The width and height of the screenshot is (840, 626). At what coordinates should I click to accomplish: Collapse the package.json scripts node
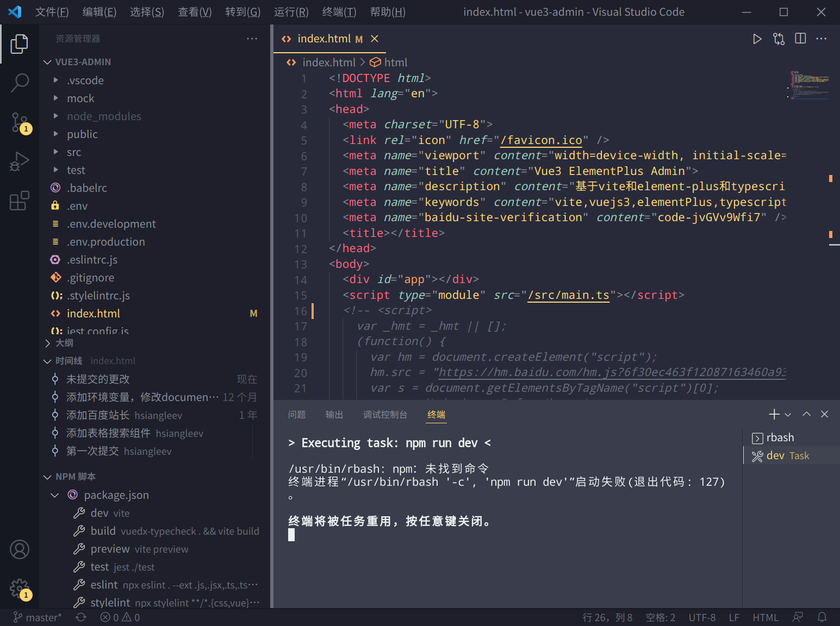(155, 495)
